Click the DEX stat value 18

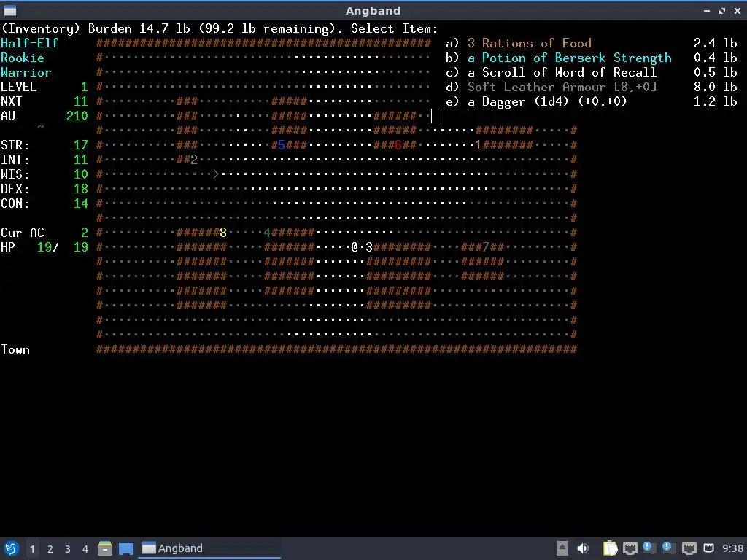[x=80, y=189]
